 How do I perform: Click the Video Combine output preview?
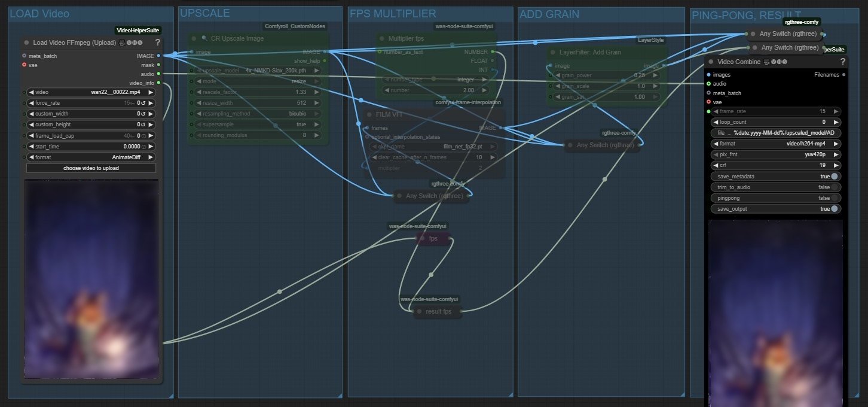[775, 313]
